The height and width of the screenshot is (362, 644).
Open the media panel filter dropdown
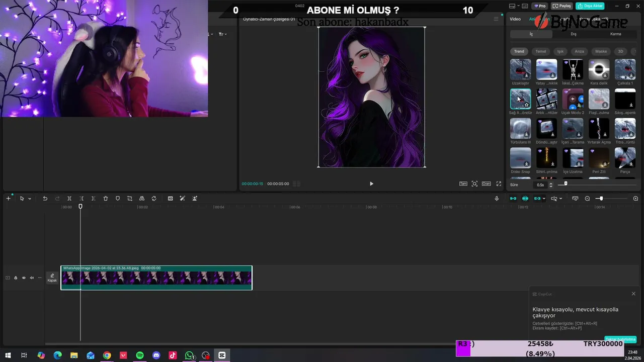(222, 34)
